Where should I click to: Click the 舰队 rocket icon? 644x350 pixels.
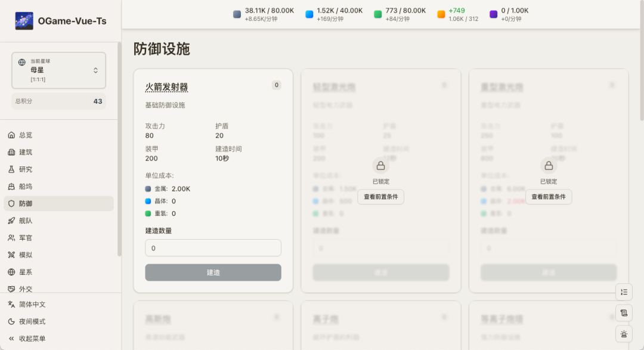[x=11, y=221]
